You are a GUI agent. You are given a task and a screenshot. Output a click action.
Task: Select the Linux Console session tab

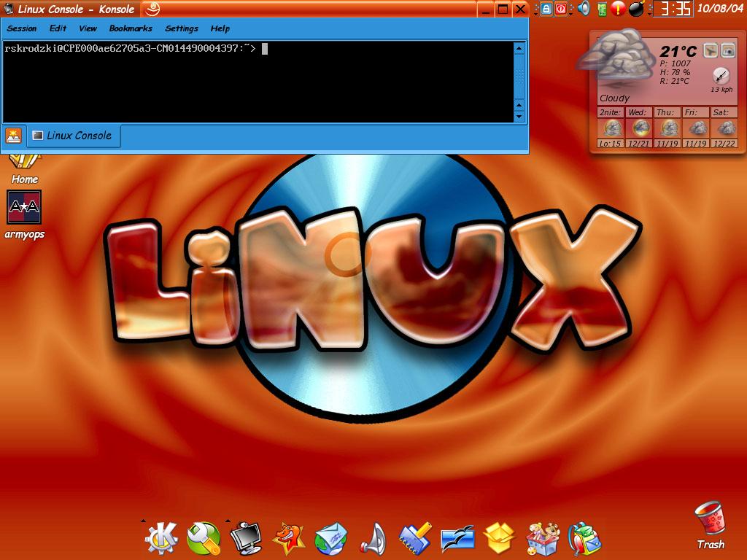click(x=74, y=136)
